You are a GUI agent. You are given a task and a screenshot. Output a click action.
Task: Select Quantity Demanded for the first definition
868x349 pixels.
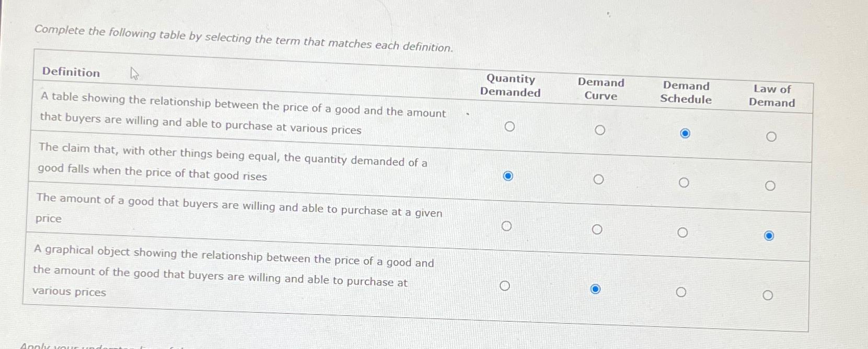pos(510,125)
